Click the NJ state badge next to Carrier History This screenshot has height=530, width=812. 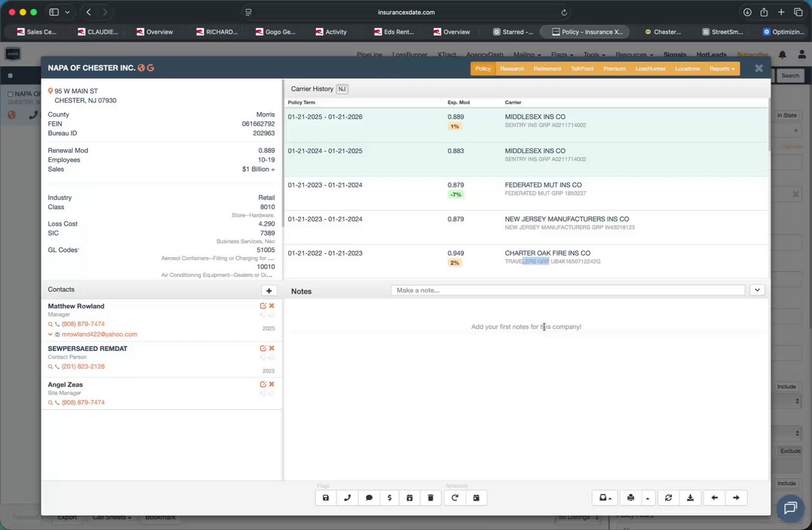point(342,89)
